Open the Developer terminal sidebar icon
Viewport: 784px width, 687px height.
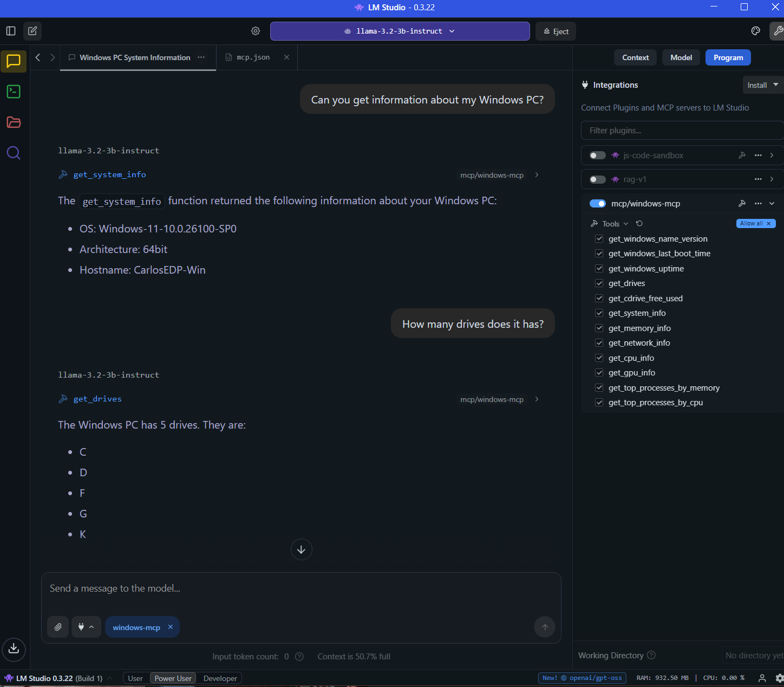pos(14,92)
